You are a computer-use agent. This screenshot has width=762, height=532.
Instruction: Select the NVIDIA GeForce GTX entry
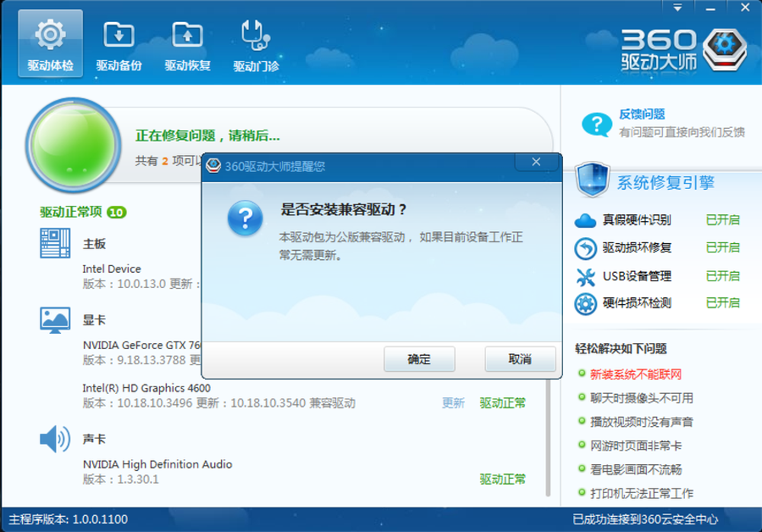tap(142, 345)
